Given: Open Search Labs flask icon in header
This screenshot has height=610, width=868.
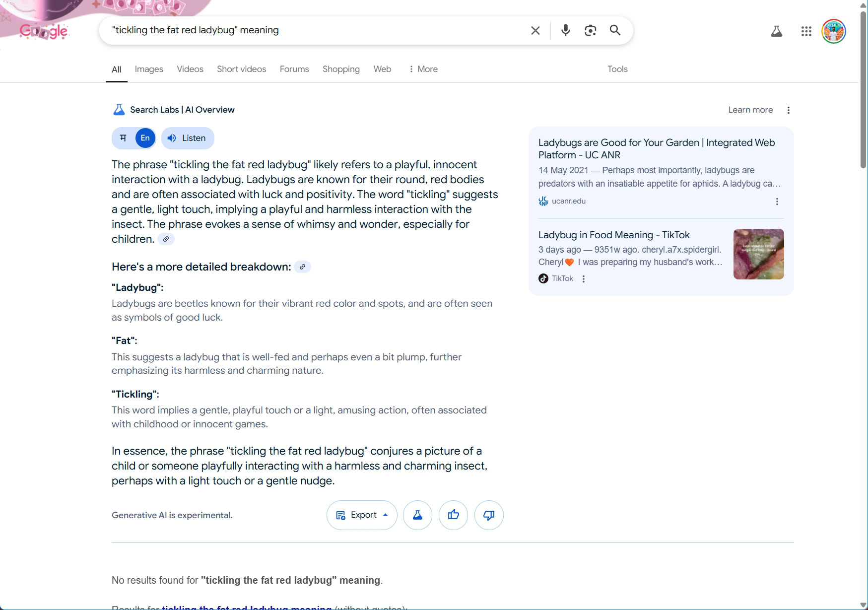Looking at the screenshot, I should pos(777,32).
